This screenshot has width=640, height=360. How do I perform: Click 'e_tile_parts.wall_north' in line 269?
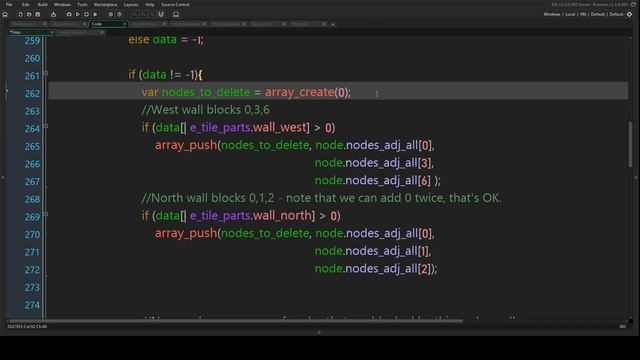coord(252,216)
